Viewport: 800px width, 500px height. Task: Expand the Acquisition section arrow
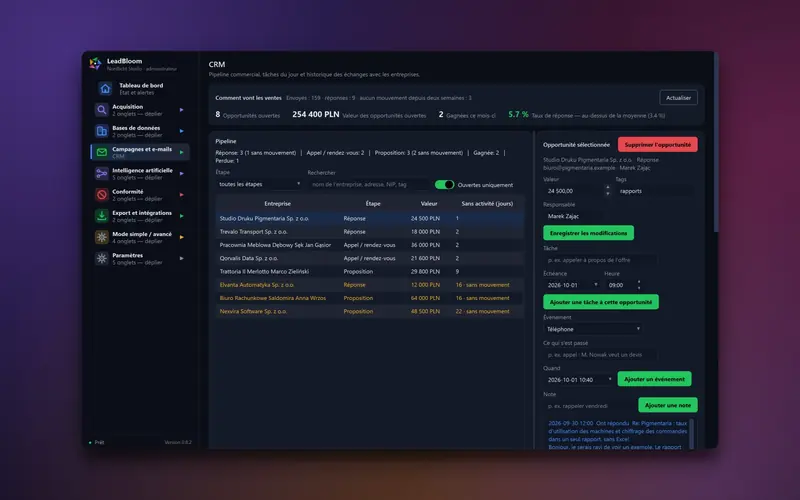[x=182, y=110]
